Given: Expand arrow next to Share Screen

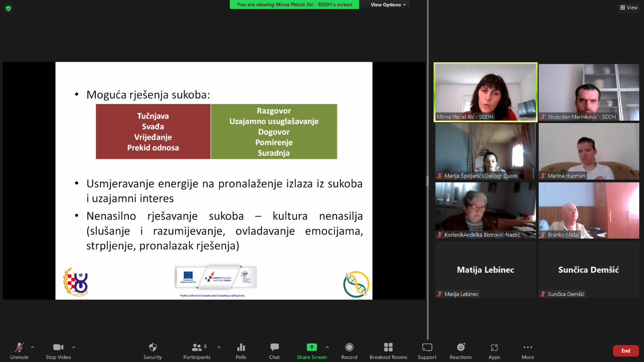Looking at the screenshot, I should (327, 347).
